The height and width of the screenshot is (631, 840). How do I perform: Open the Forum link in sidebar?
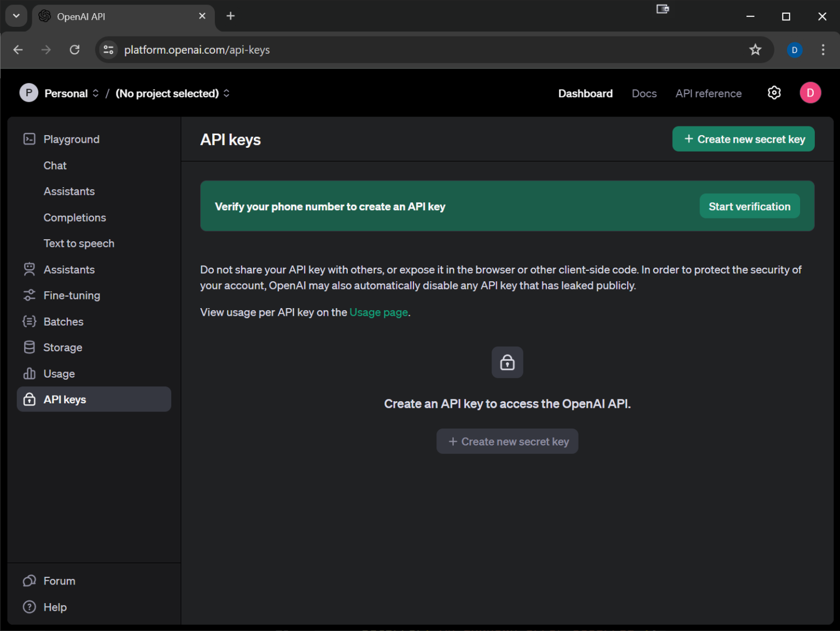[x=59, y=581]
